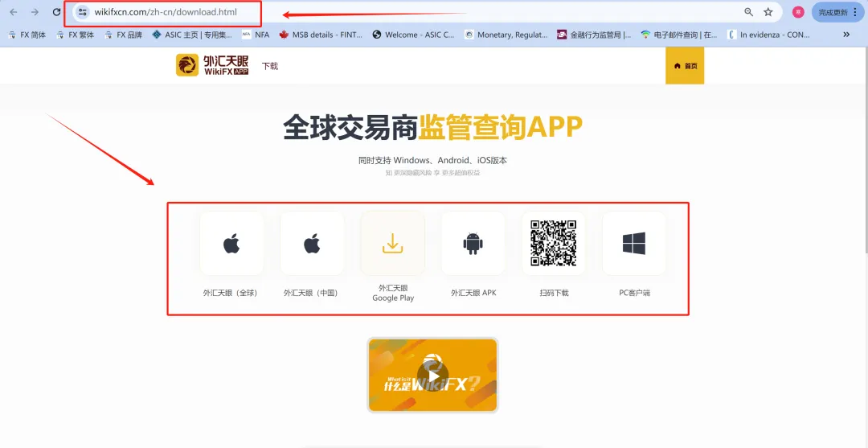
Task: Click 同时支持 Windows、Android、iOS版本 text
Action: (432, 161)
